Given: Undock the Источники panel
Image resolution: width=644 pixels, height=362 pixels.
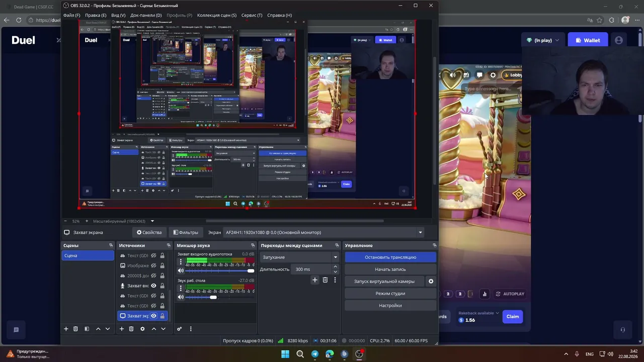Looking at the screenshot, I should click(169, 245).
